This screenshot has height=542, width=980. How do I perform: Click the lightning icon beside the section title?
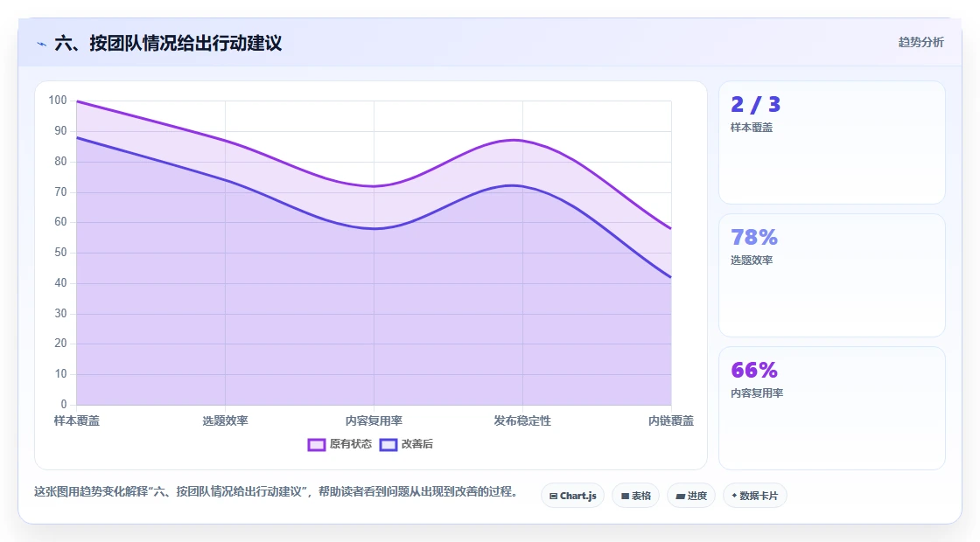point(42,44)
